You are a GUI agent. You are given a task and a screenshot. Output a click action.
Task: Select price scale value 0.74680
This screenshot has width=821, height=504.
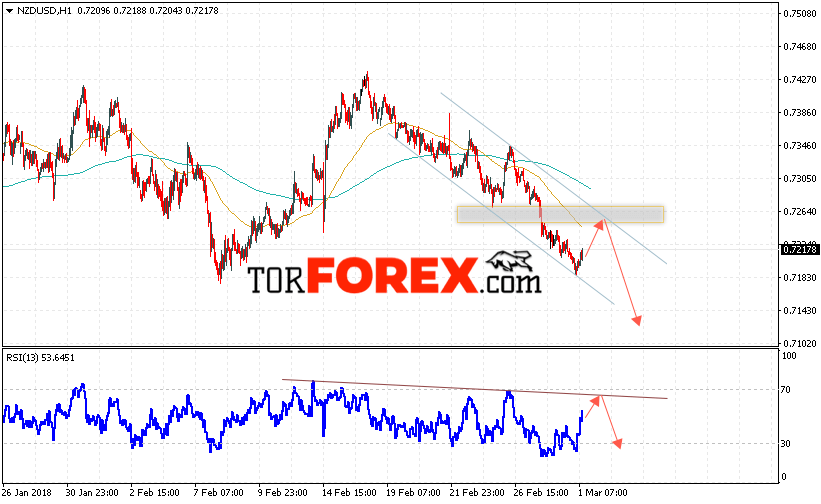800,47
